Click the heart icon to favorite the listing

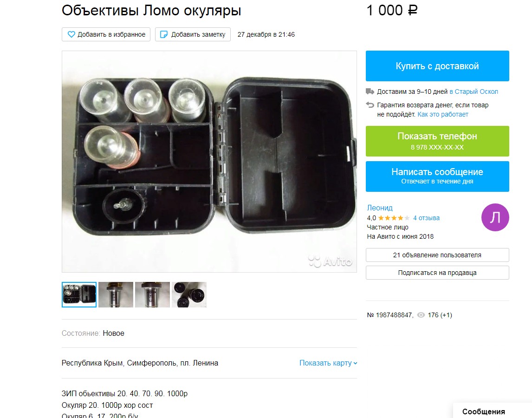click(x=71, y=34)
